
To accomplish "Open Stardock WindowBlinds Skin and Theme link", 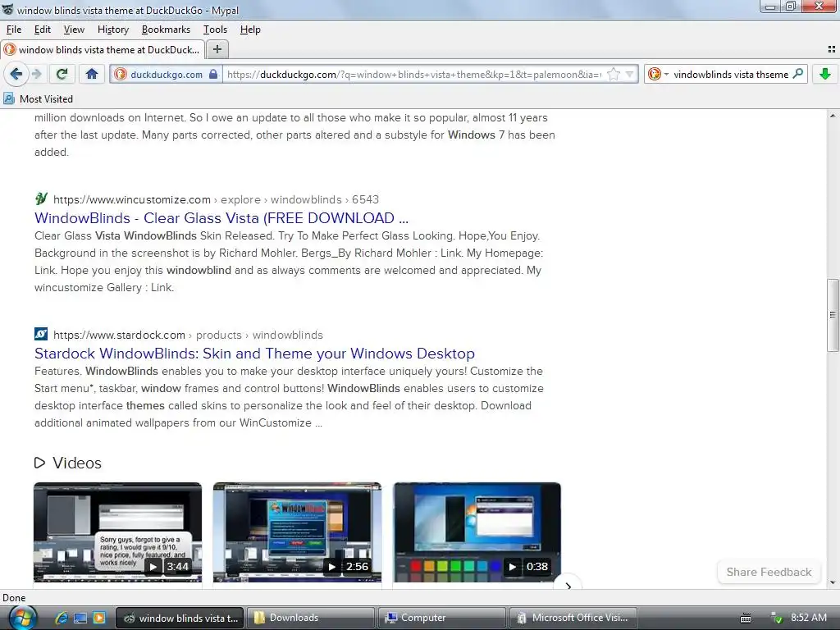I will pyautogui.click(x=254, y=354).
